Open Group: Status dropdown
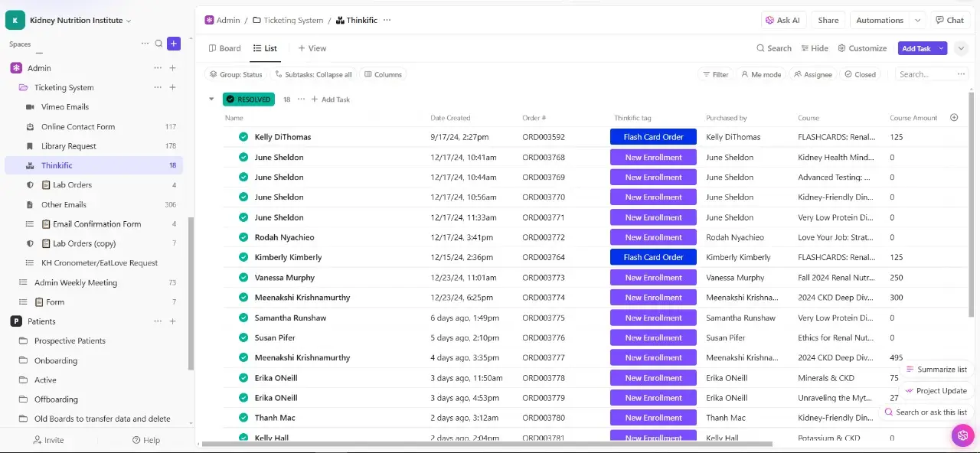This screenshot has width=980, height=453. pos(236,74)
